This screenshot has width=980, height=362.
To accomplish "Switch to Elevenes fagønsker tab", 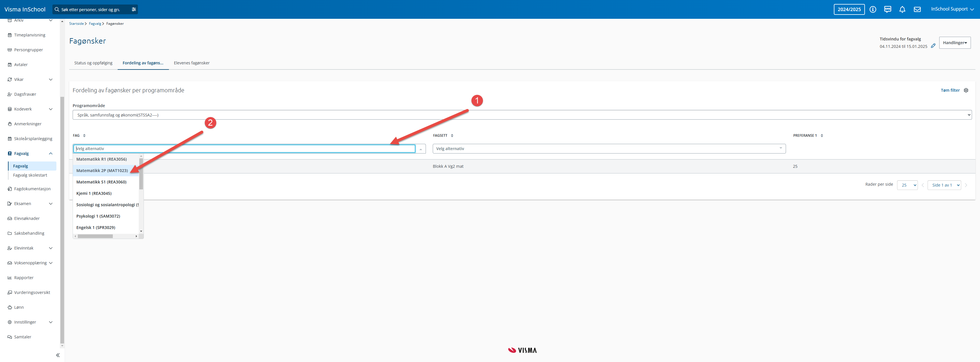I will coord(191,63).
